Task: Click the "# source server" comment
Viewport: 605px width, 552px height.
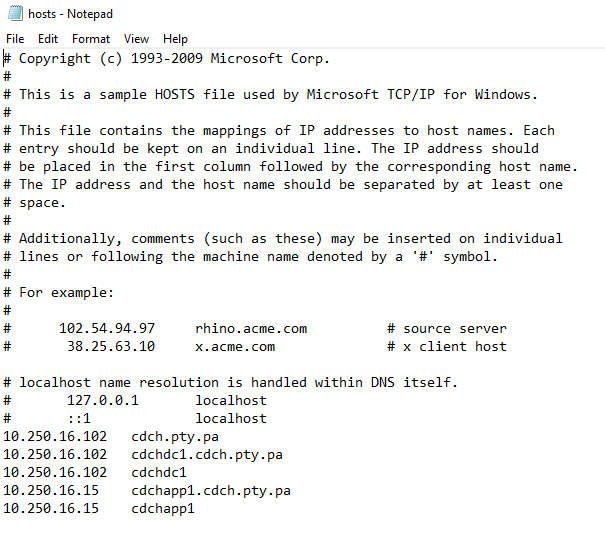Action: [x=447, y=329]
